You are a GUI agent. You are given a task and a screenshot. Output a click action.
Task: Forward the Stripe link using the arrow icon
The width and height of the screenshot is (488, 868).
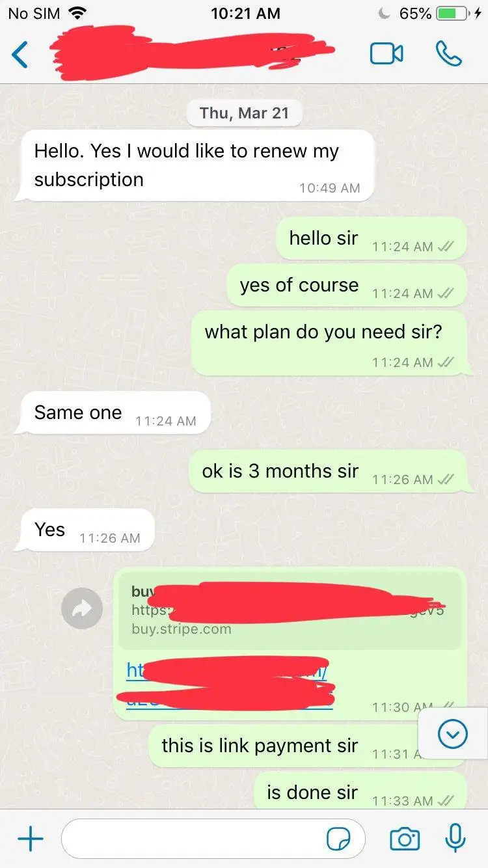tap(81, 608)
